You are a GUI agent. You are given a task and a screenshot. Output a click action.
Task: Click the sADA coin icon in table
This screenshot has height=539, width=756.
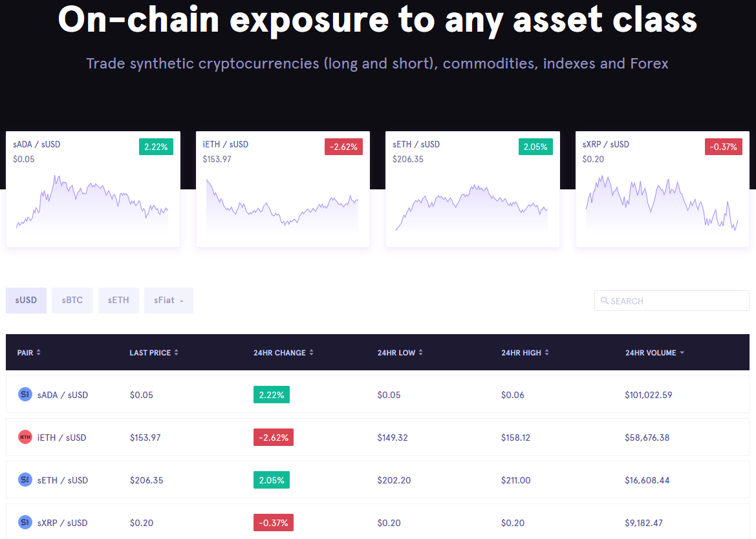click(x=25, y=394)
